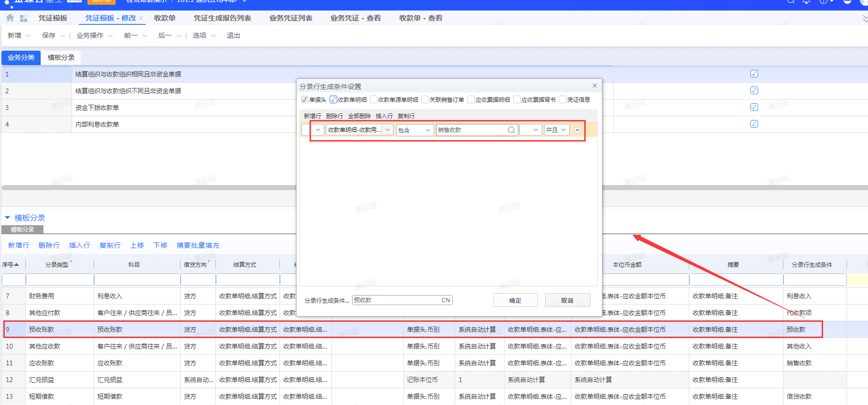Check the 应收票据明细 option
Image resolution: width=868 pixels, height=405 pixels.
[x=471, y=99]
